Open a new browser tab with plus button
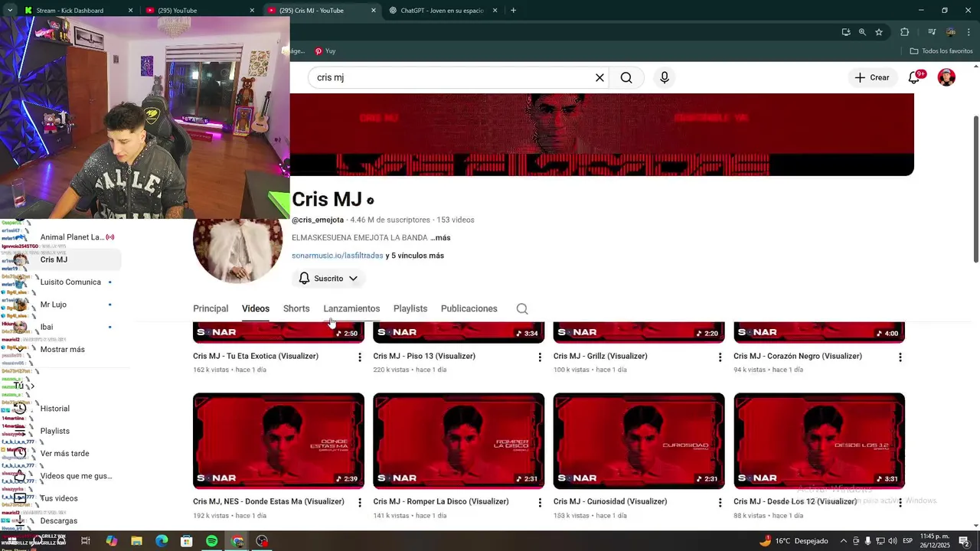980x551 pixels. click(x=513, y=11)
